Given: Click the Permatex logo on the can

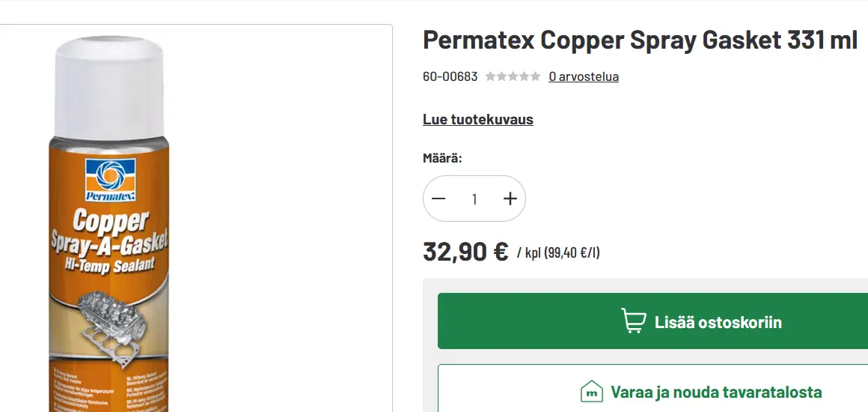Looking at the screenshot, I should point(110,180).
